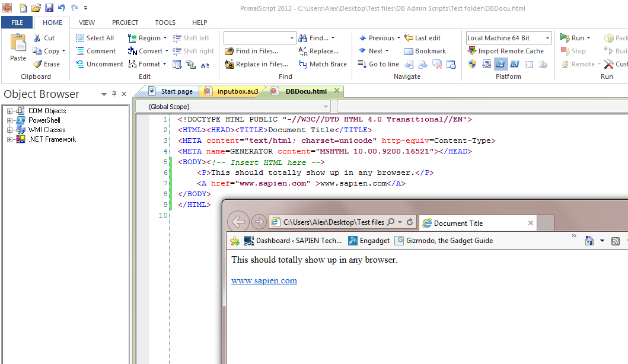
Task: Go back in the browser window
Action: pyautogui.click(x=238, y=222)
